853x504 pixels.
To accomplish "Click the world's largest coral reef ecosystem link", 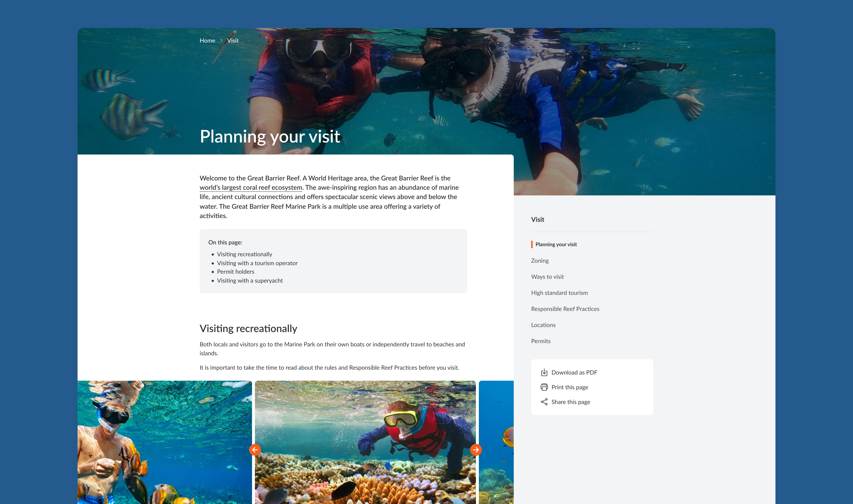I will 251,187.
